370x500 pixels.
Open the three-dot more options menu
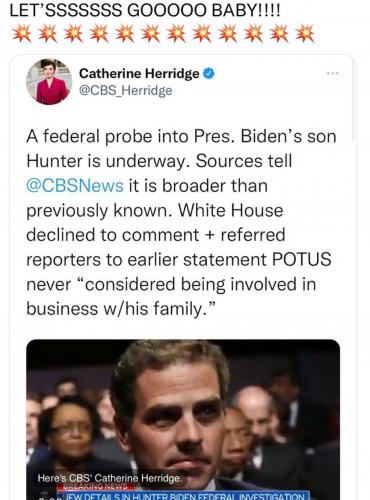click(333, 73)
